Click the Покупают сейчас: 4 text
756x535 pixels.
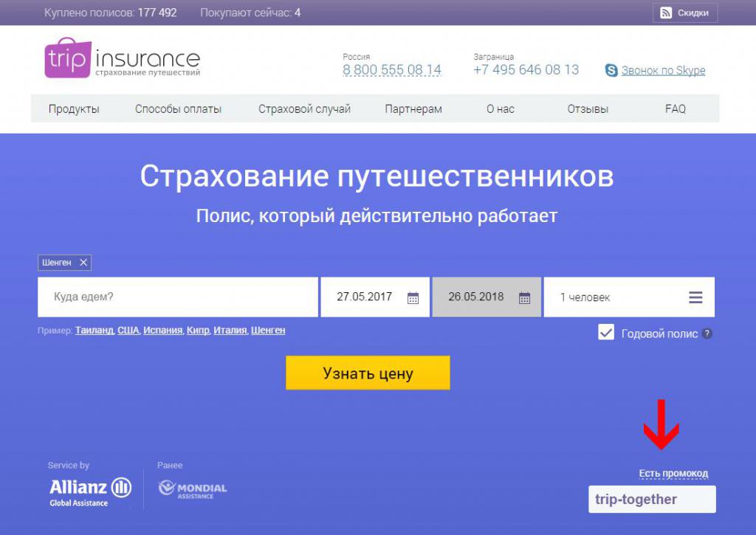click(250, 13)
